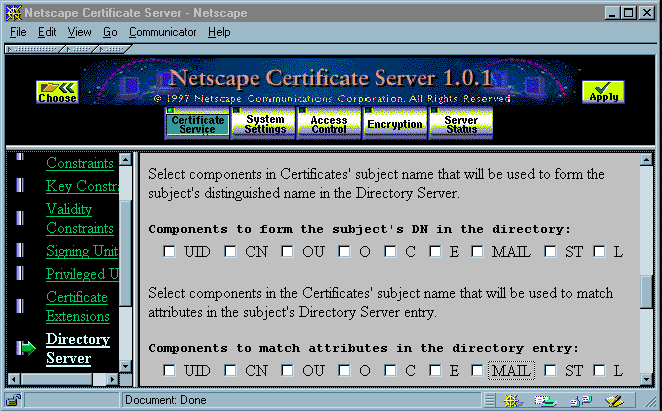Screen dimensions: 662x411
Task: Switch to the Access Control tab
Action: [x=329, y=124]
